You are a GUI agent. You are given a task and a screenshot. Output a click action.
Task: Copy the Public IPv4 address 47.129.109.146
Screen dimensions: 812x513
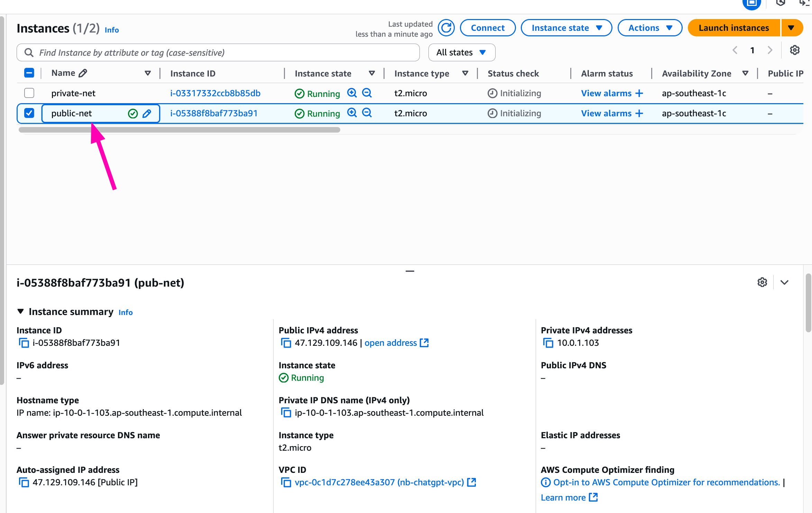[286, 343]
